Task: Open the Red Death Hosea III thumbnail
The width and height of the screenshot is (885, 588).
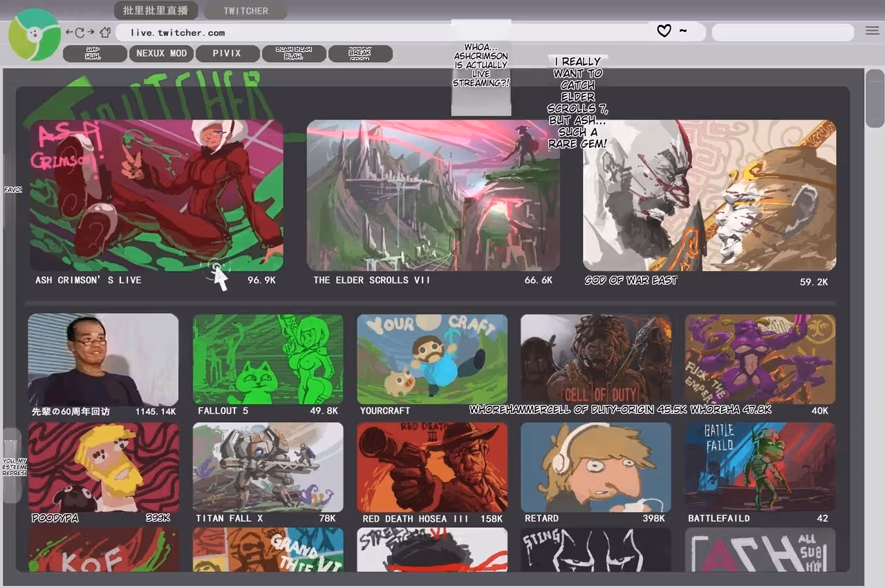Action: pos(432,468)
